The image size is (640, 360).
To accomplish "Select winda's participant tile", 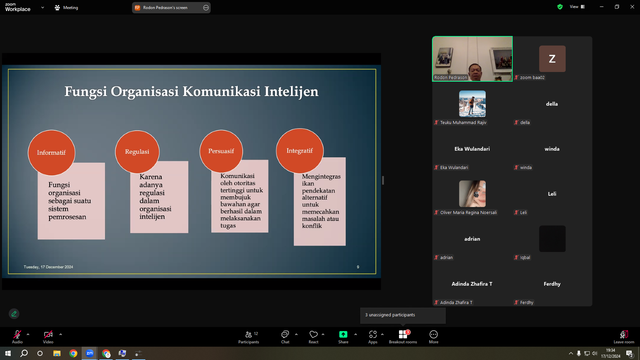I will (x=552, y=149).
